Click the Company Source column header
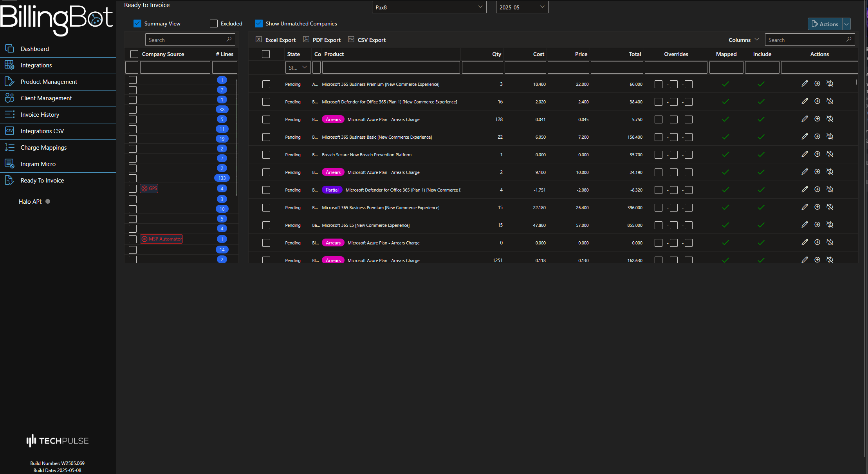The image size is (868, 474). [163, 54]
